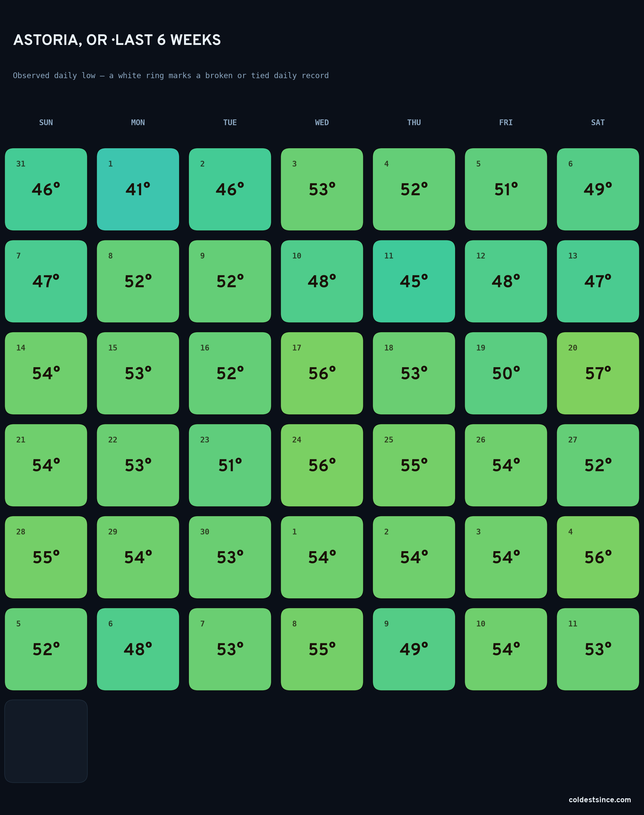
Task: Click the Astoria, OR Last 6 Weeks title
Action: coord(117,40)
